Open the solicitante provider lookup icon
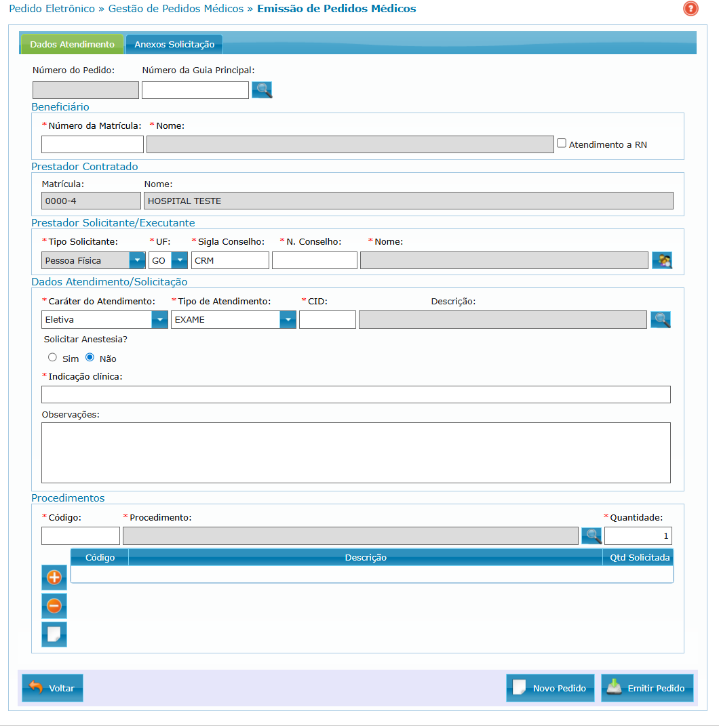The image size is (719, 728). click(x=661, y=260)
